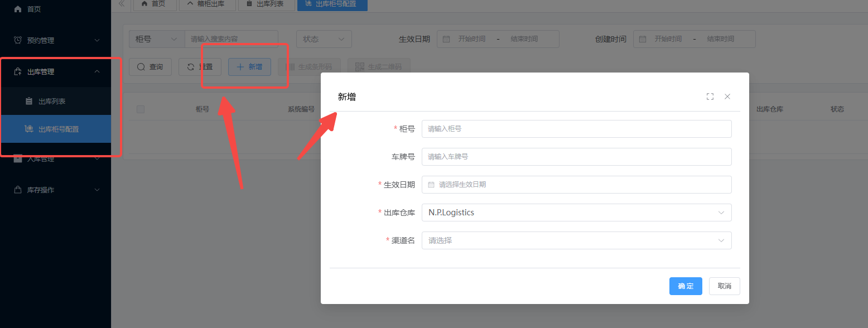Click the 首页 home icon in sidebar
The width and height of the screenshot is (868, 328).
click(18, 9)
